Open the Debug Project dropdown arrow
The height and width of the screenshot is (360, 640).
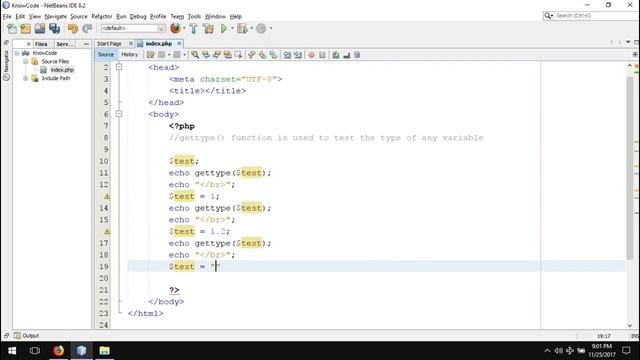coord(251,28)
